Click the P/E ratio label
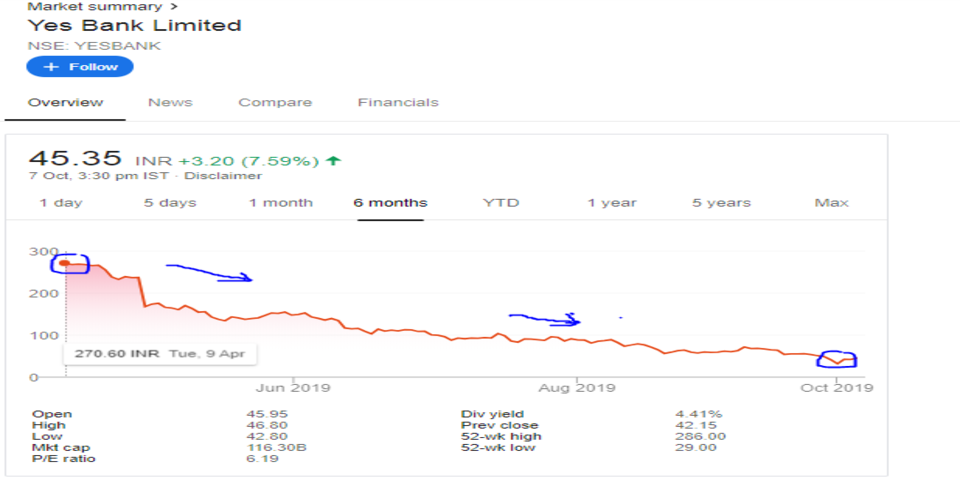The width and height of the screenshot is (960, 480). pyautogui.click(x=63, y=459)
